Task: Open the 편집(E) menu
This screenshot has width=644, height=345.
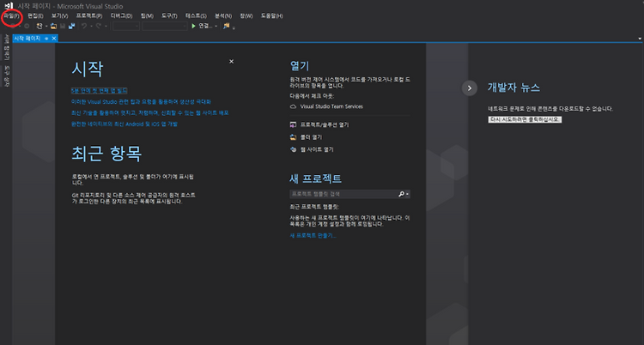Action: pyautogui.click(x=35, y=16)
